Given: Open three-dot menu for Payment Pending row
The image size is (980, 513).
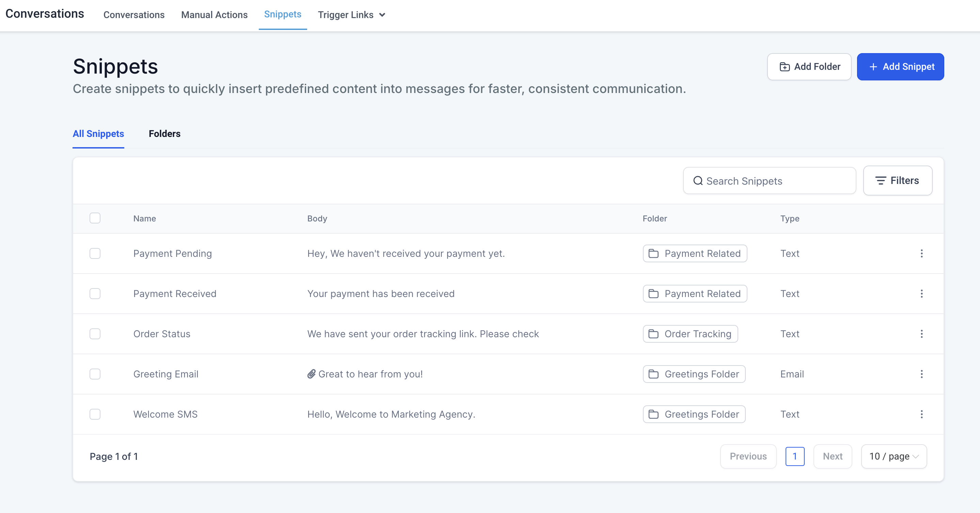Looking at the screenshot, I should coord(921,253).
